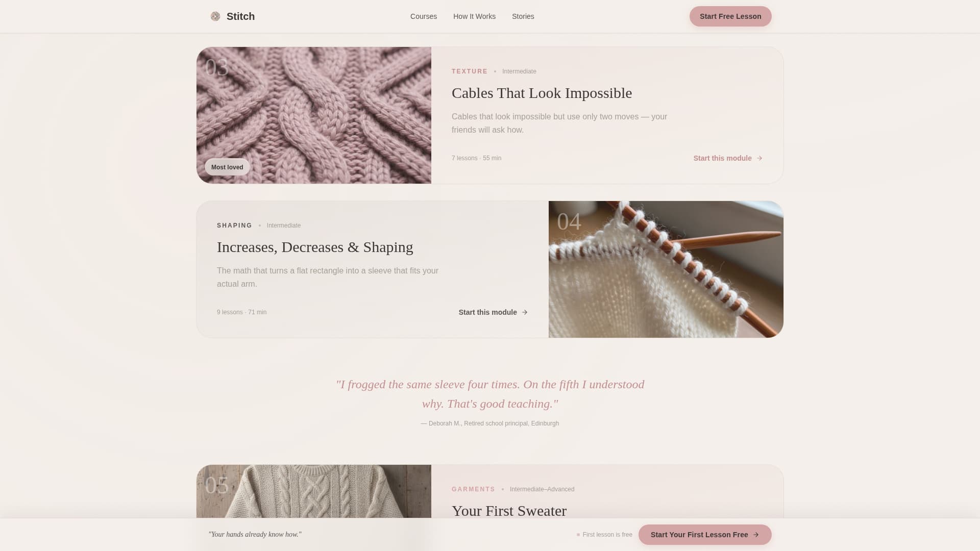This screenshot has height=551, width=980.
Task: Open the knitting needle photo thumbnail
Action: pos(666,269)
